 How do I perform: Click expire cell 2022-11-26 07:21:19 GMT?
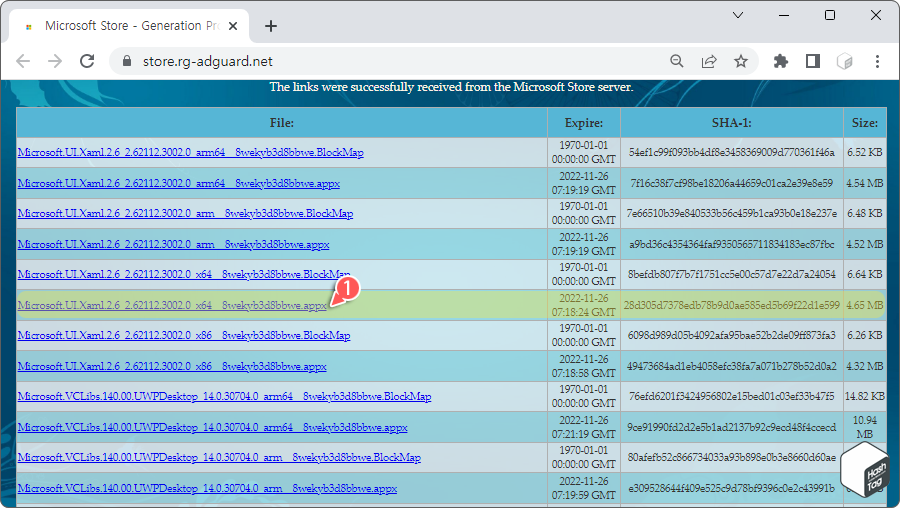pyautogui.click(x=584, y=427)
